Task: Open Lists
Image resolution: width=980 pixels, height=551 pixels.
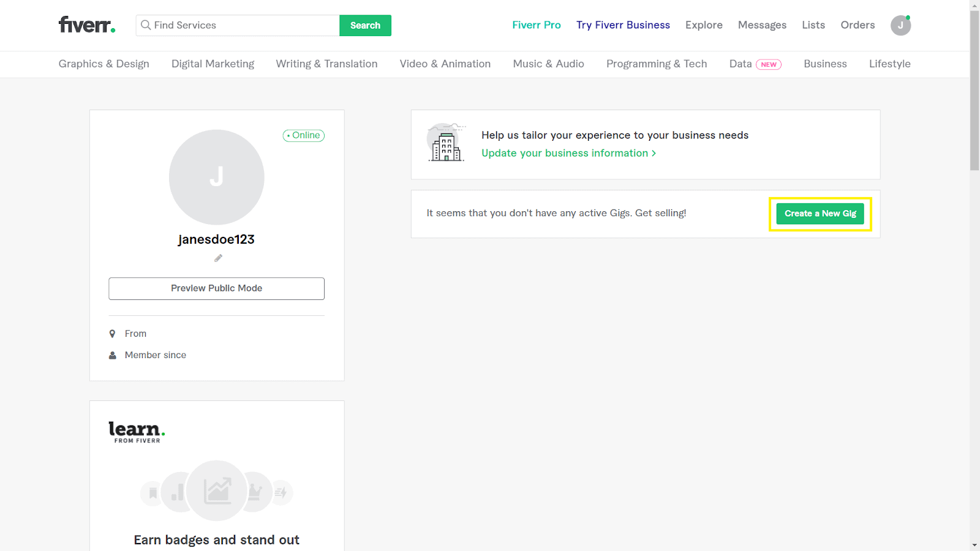Action: point(813,25)
